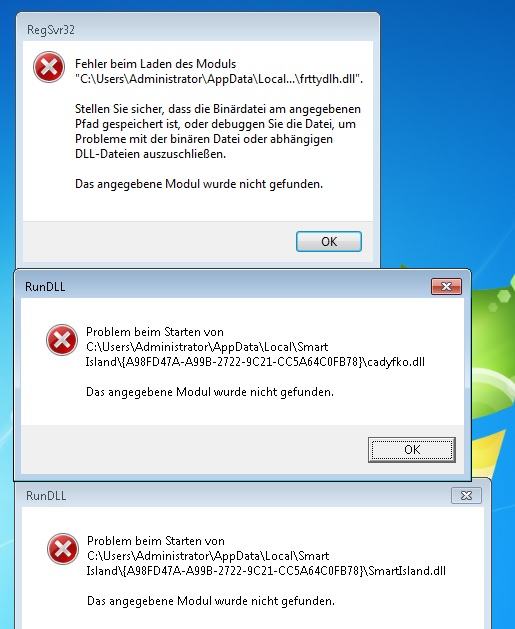The height and width of the screenshot is (629, 515).
Task: Click 'Das angegebene Modul' text in RegSvr32 dialog
Action: click(x=199, y=184)
